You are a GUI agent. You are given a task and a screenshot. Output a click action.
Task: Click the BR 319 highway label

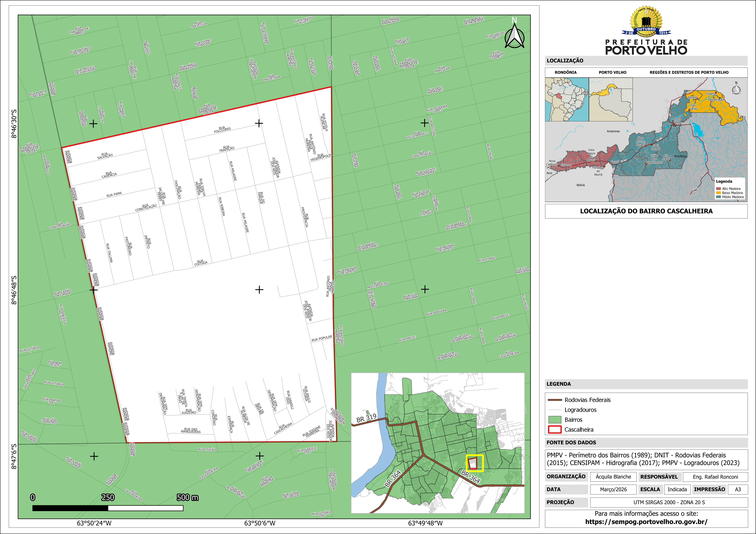point(366,418)
